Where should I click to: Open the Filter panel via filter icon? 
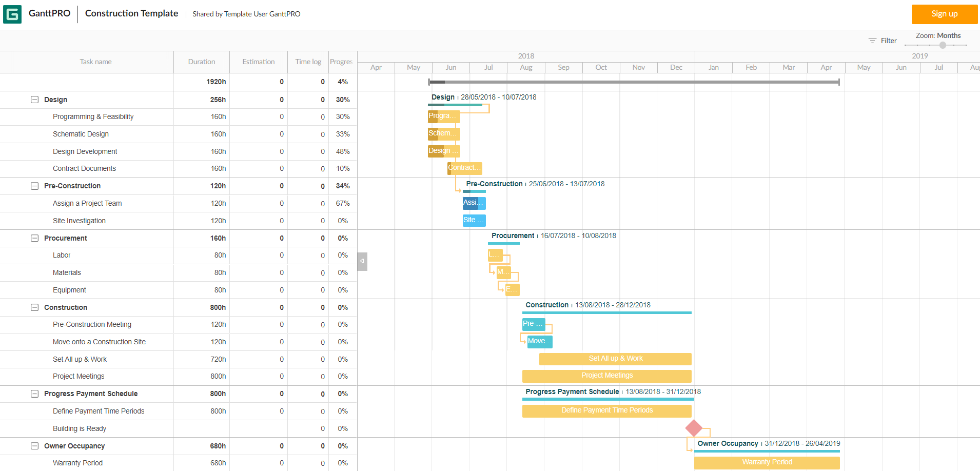point(872,40)
